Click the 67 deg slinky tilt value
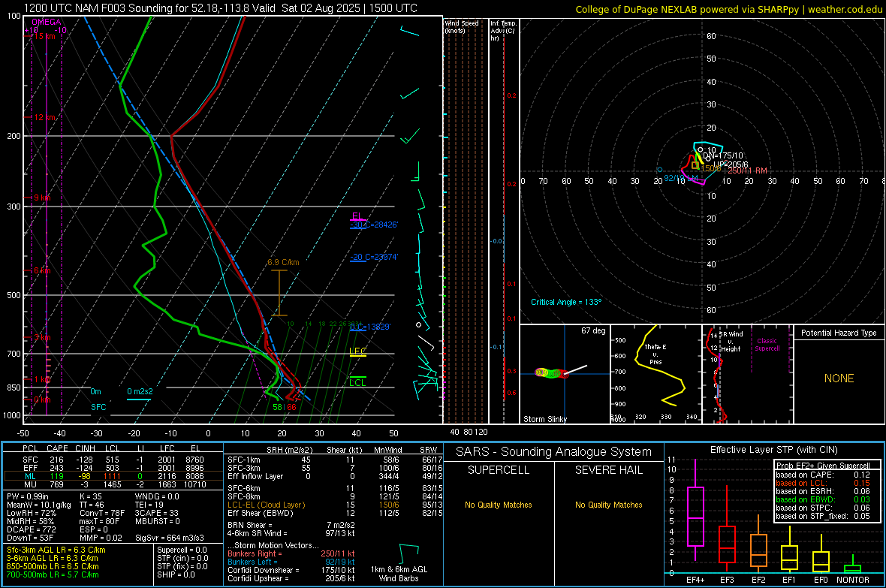The height and width of the screenshot is (588, 886). point(593,330)
